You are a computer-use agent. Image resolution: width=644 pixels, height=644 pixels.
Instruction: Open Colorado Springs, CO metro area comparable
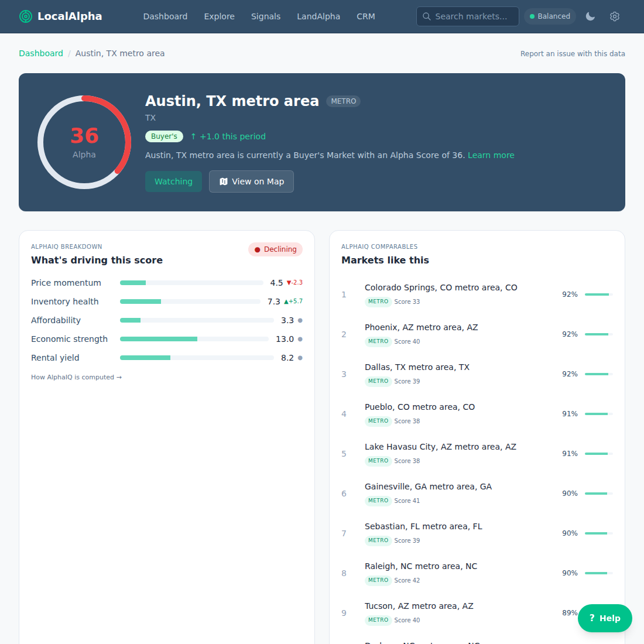pyautogui.click(x=477, y=294)
